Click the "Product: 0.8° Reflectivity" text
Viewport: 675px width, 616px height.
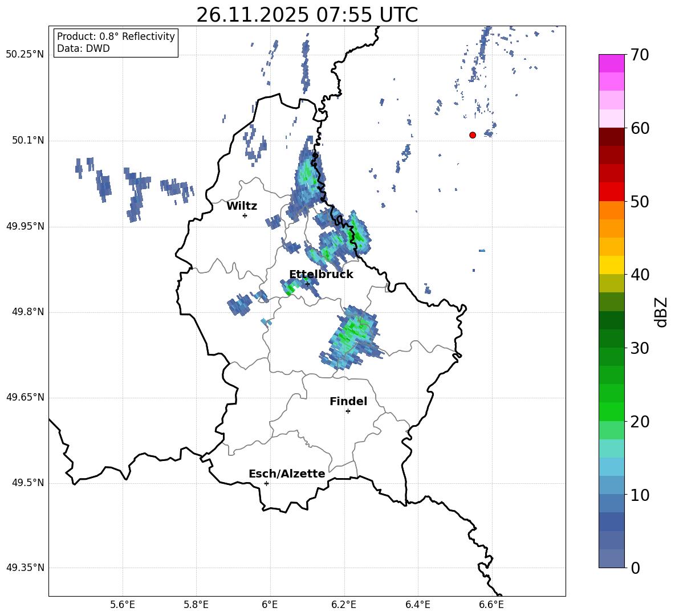(116, 36)
